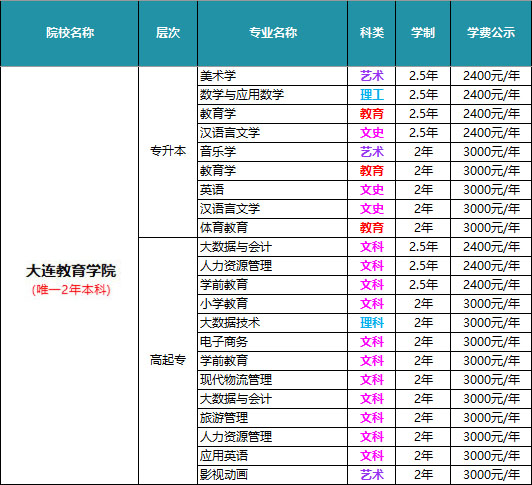Select the 高起专 level cell
The height and width of the screenshot is (485, 532).
pyautogui.click(x=168, y=360)
